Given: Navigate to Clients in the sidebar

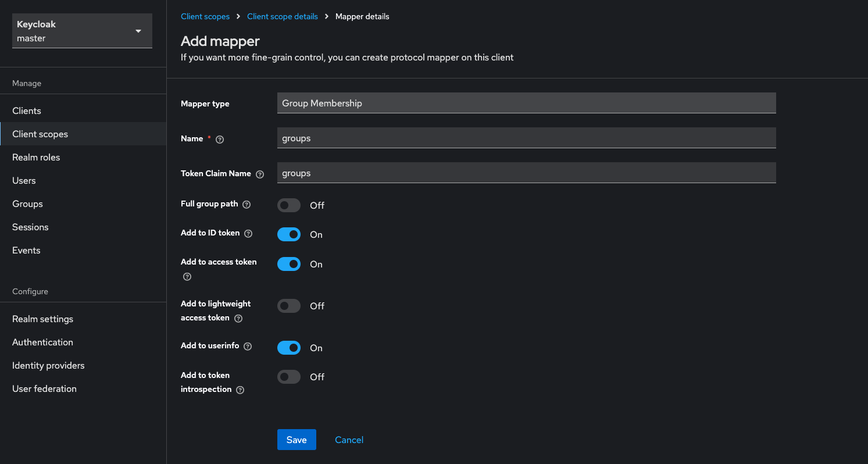Looking at the screenshot, I should click(26, 110).
